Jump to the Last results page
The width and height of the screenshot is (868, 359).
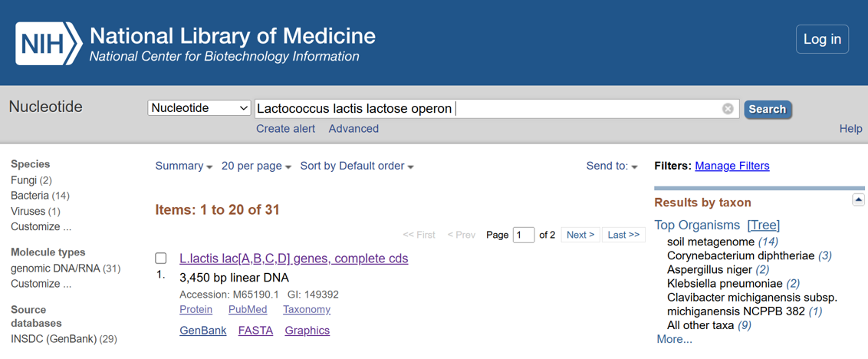pyautogui.click(x=623, y=235)
